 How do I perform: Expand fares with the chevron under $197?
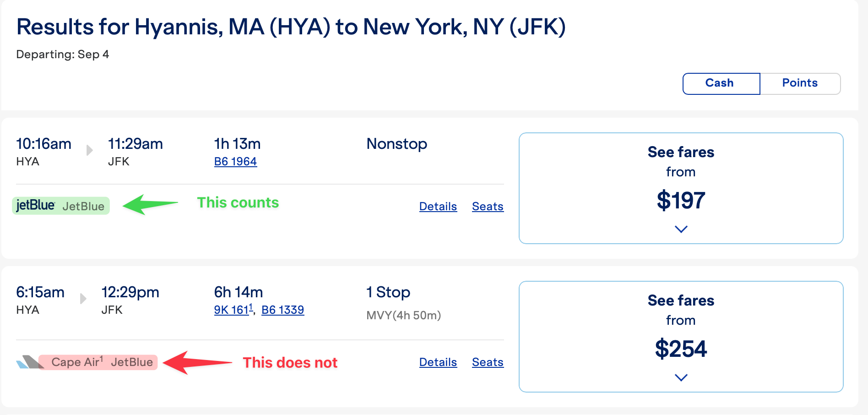click(681, 229)
